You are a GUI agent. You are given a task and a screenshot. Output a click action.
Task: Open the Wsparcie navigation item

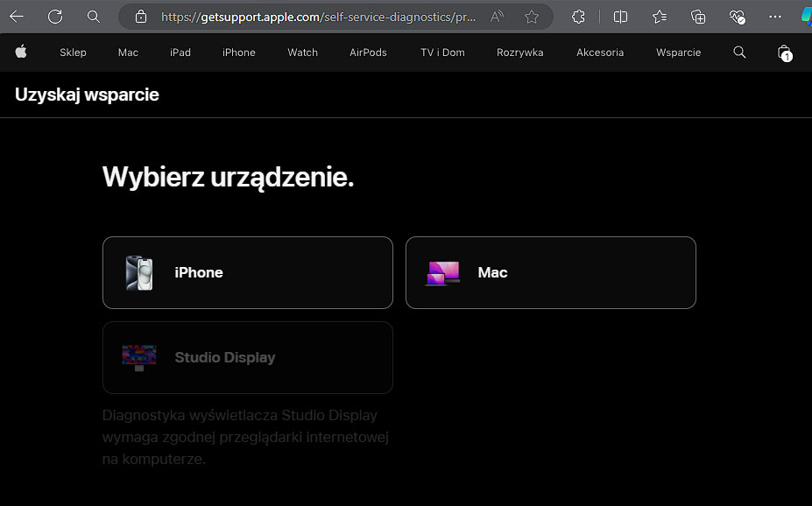pos(678,53)
